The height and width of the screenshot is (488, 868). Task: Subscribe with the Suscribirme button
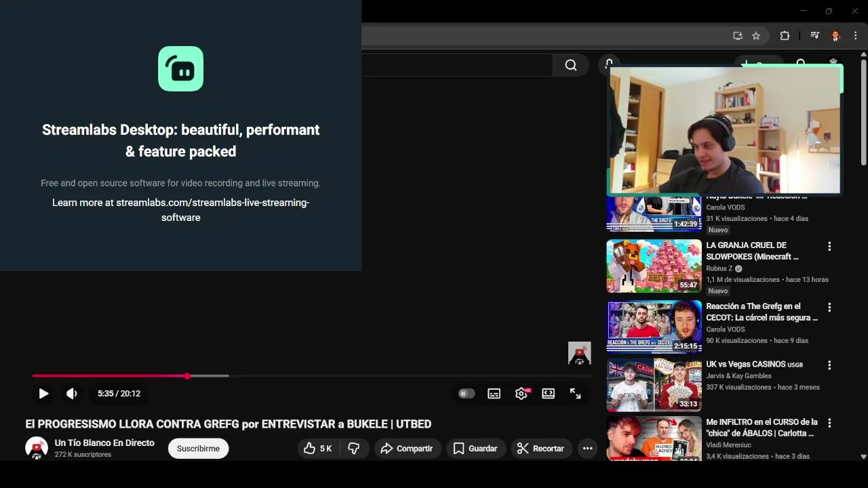tap(198, 449)
